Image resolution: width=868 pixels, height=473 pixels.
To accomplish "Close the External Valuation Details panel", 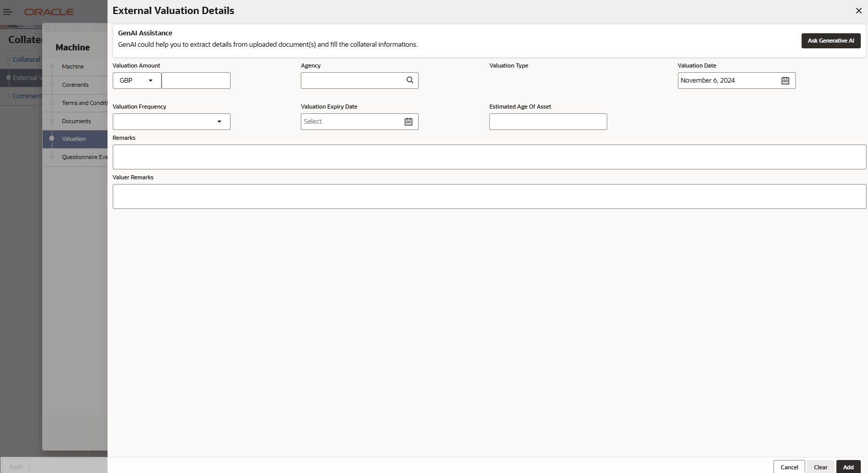I will click(858, 10).
